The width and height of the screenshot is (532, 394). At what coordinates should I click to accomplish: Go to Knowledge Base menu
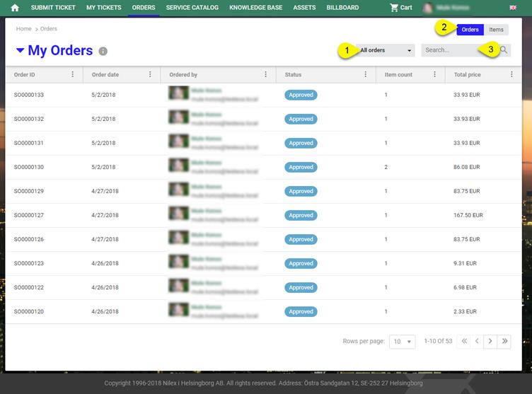pos(256,8)
